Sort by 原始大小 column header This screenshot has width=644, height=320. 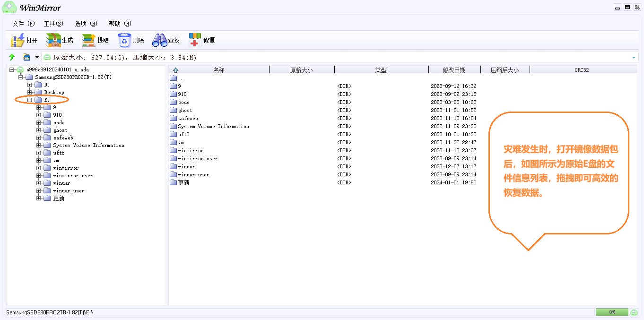click(x=301, y=70)
